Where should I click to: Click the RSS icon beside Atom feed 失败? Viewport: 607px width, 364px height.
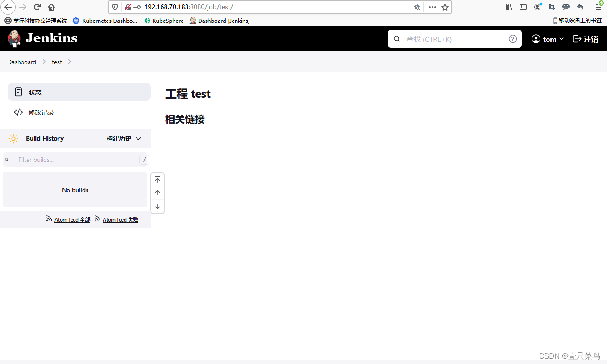(x=97, y=219)
